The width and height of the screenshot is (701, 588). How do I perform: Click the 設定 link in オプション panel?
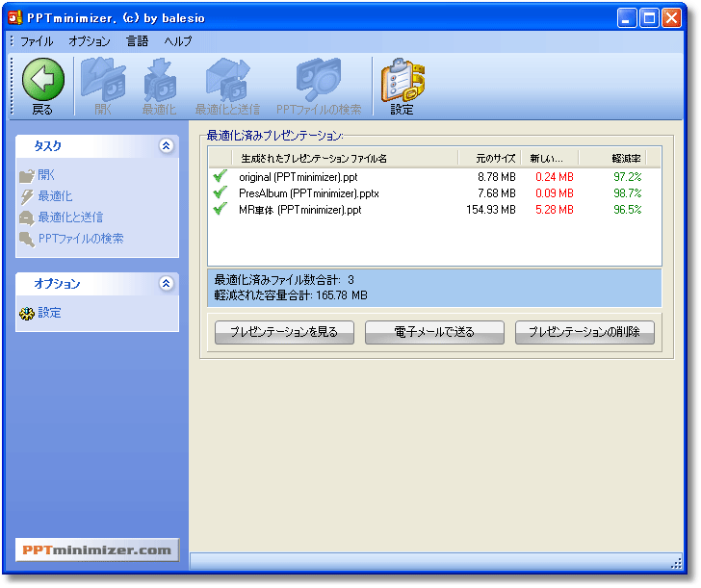[x=50, y=313]
